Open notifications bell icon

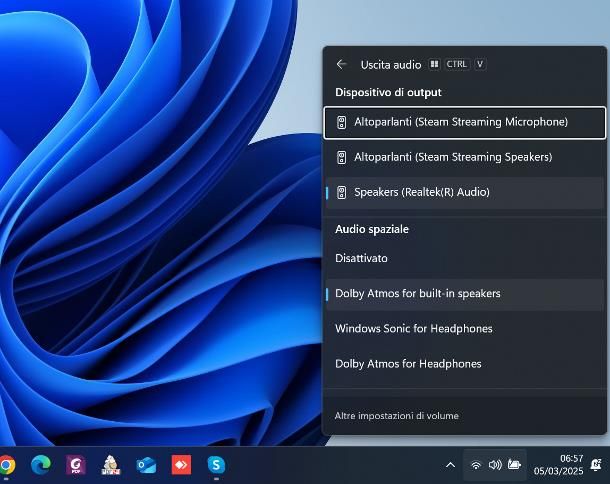(x=596, y=464)
